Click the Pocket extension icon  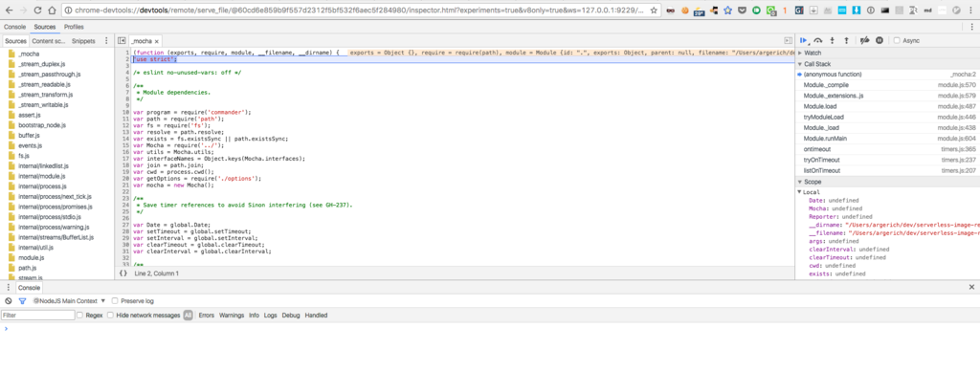[742, 11]
